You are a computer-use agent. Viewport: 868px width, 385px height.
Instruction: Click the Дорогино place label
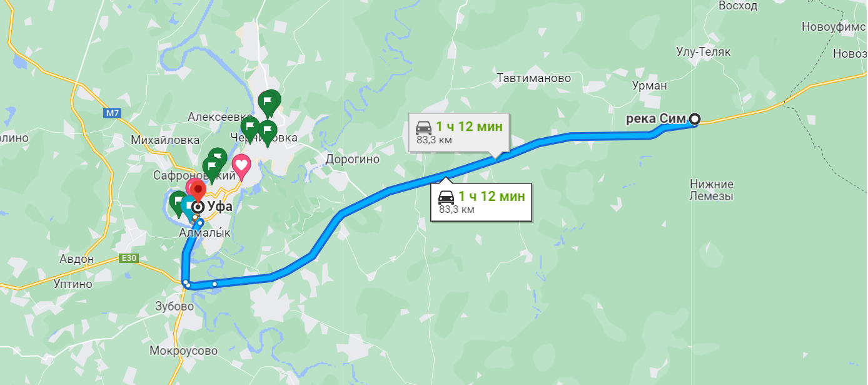click(x=353, y=160)
